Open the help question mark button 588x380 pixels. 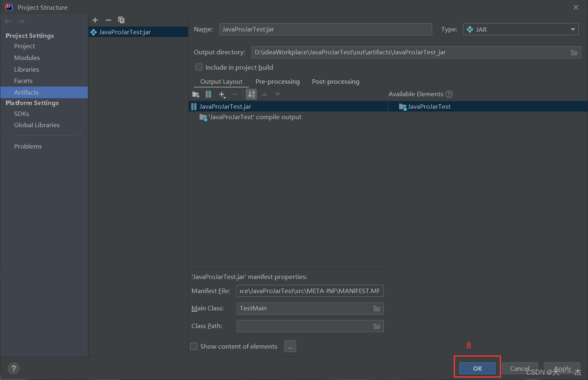point(13,368)
